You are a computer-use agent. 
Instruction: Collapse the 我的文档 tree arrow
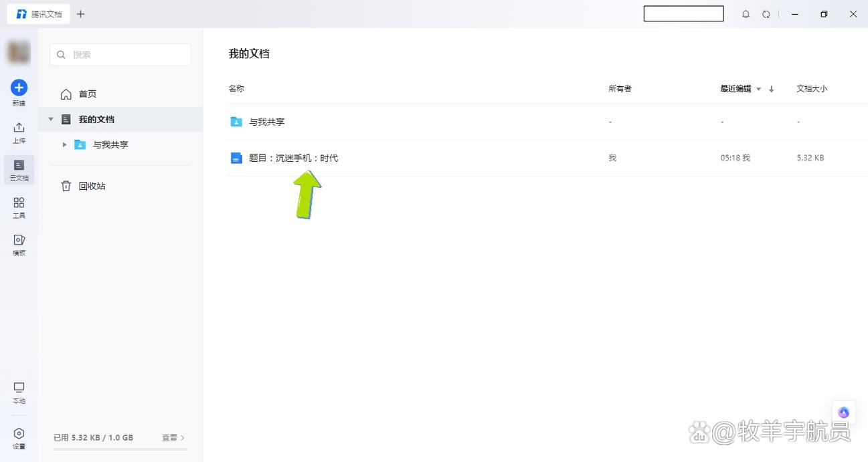click(x=51, y=119)
